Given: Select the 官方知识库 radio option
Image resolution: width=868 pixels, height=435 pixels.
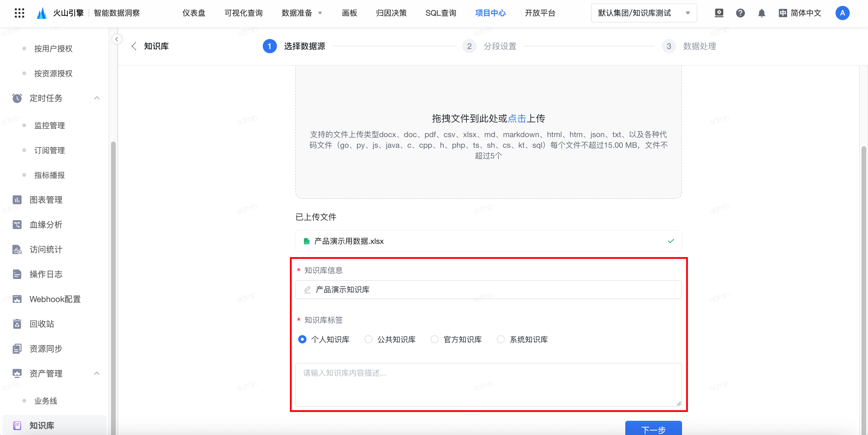Looking at the screenshot, I should tap(434, 339).
